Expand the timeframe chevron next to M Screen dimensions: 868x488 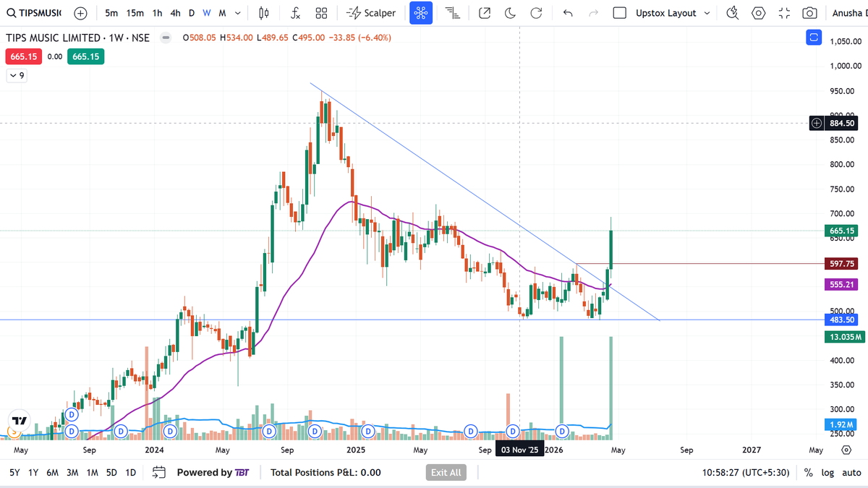[x=237, y=12]
